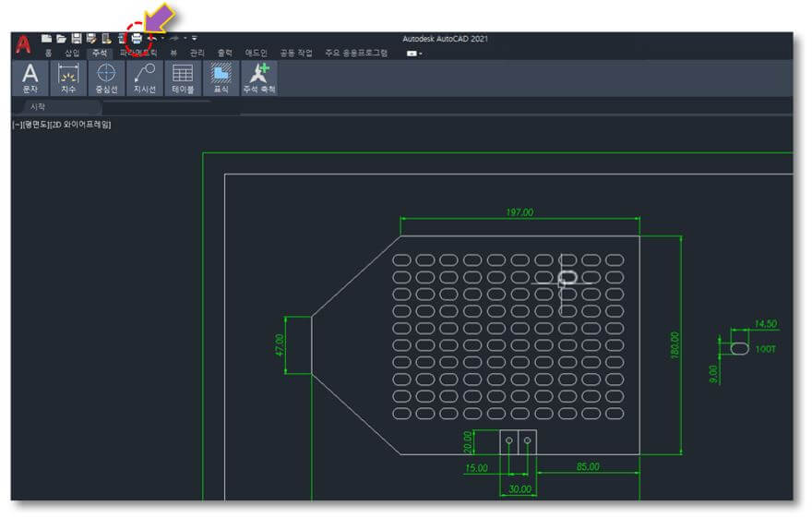Click the [-] viewport control
This screenshot has width=812, height=530.
click(x=18, y=125)
